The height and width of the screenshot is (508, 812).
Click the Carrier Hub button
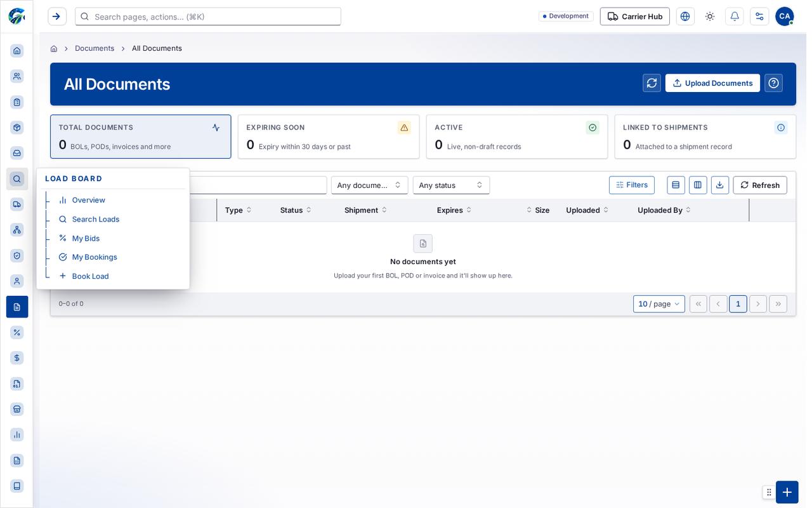click(x=635, y=17)
